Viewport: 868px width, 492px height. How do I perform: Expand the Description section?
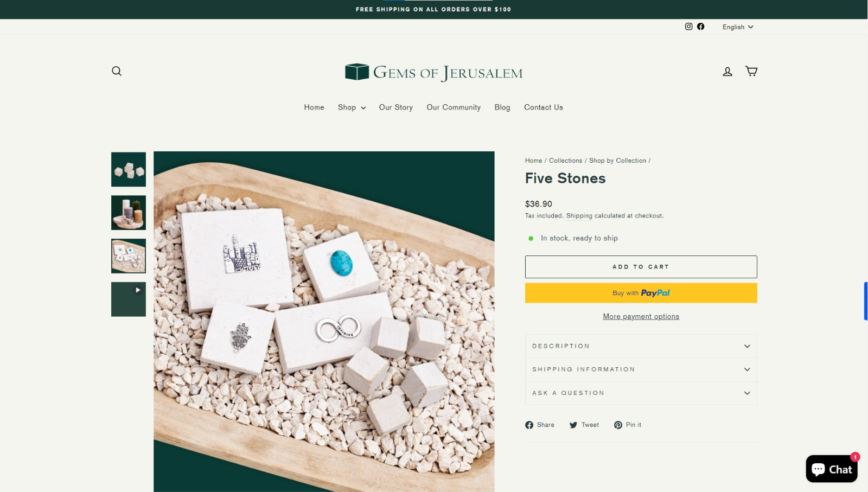(641, 346)
